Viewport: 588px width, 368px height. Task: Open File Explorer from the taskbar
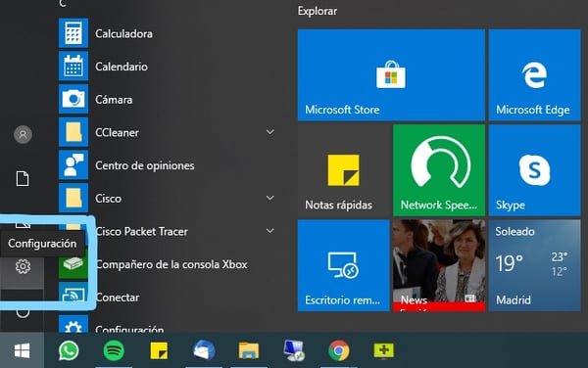coord(249,350)
